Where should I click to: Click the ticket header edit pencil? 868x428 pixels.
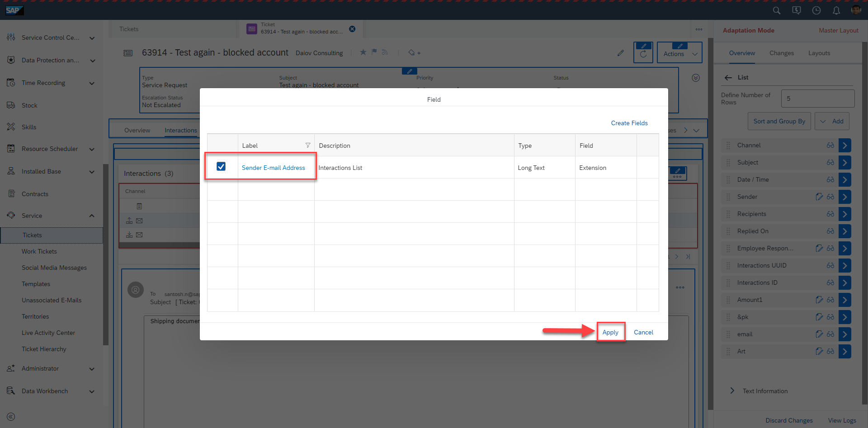tap(621, 53)
